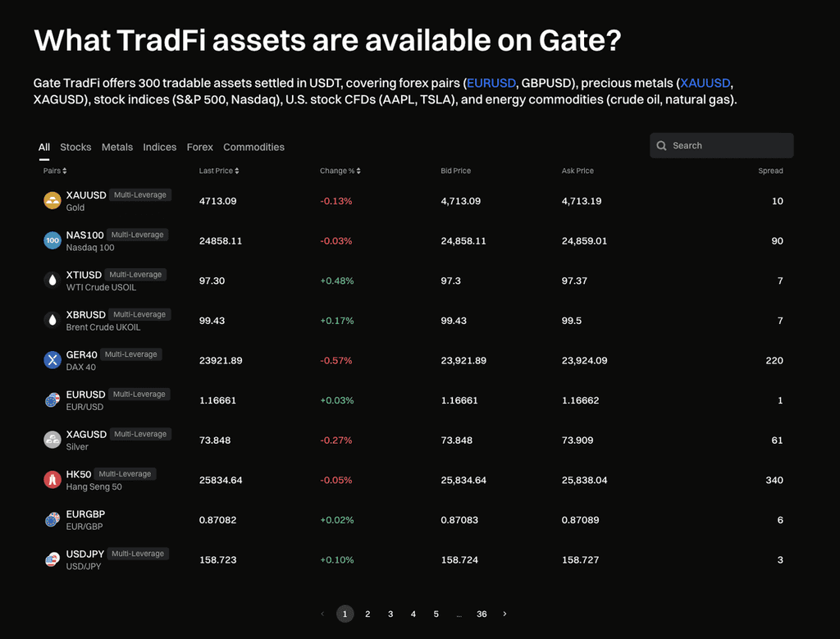Go to next page arrow

point(504,614)
